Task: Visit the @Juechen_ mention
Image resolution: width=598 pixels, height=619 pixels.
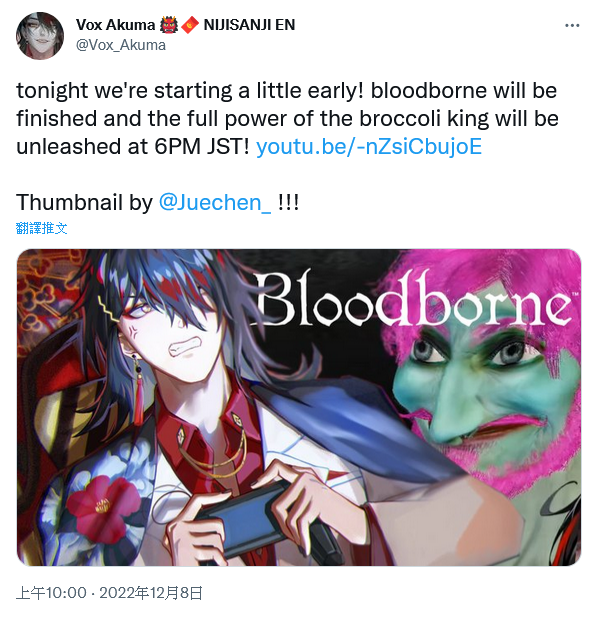Action: pyautogui.click(x=215, y=203)
